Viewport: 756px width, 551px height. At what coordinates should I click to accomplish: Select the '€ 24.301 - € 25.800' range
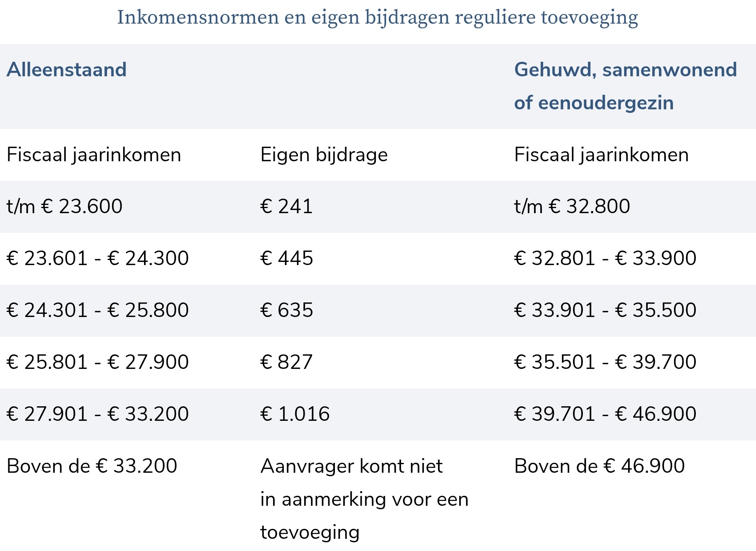(98, 310)
